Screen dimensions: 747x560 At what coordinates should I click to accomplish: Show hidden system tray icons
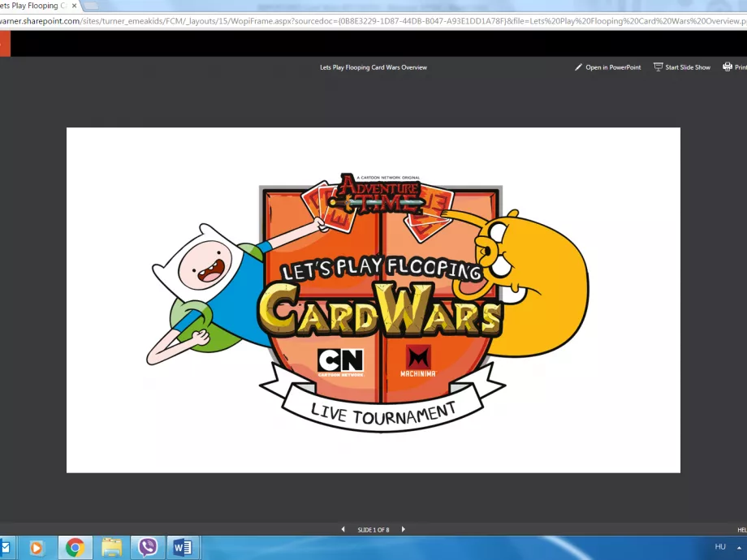coord(740,548)
